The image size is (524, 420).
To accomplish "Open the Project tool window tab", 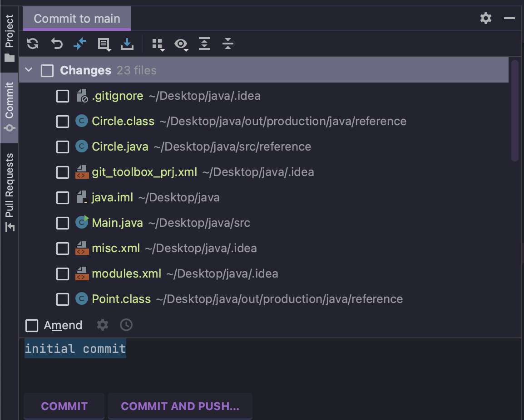I will (10, 38).
